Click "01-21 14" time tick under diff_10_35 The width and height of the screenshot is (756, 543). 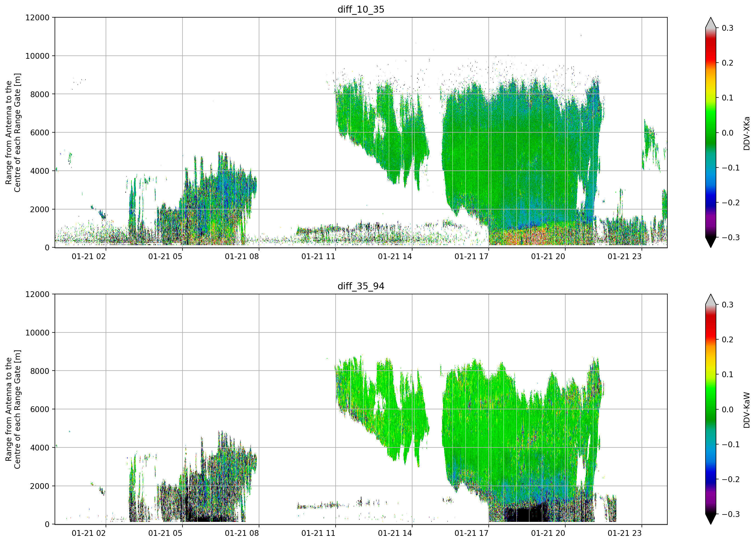[x=395, y=256]
